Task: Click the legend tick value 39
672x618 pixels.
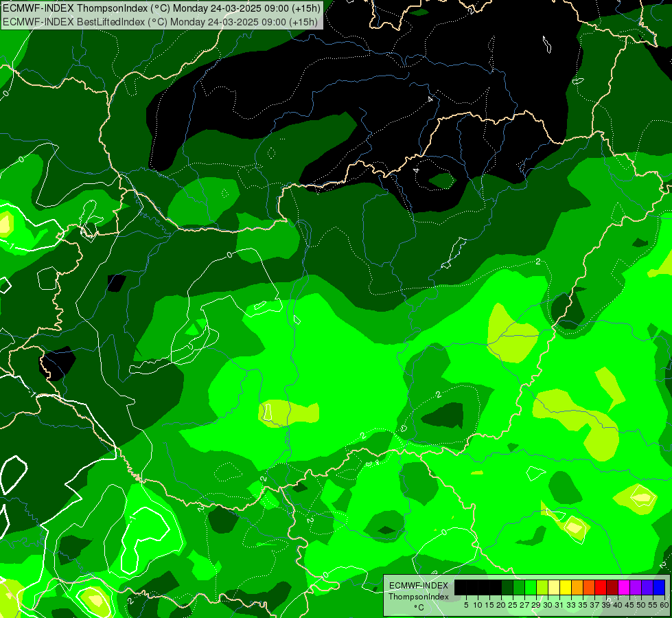Action: coord(606,605)
